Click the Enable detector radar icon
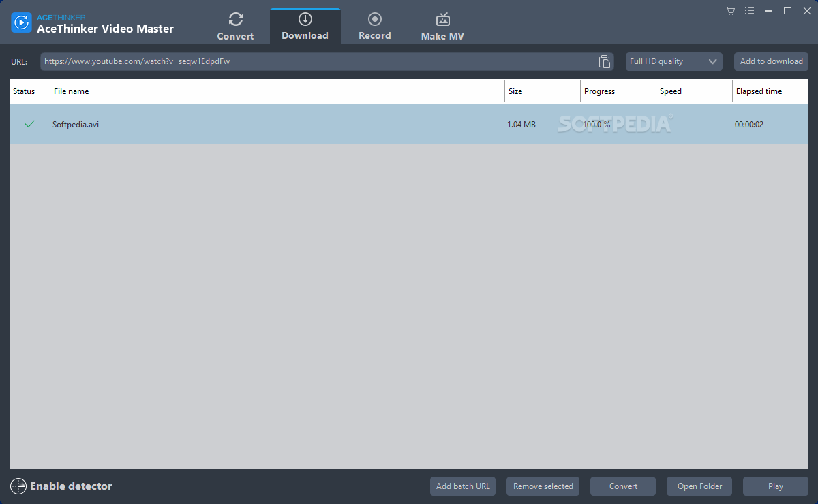 tap(18, 486)
